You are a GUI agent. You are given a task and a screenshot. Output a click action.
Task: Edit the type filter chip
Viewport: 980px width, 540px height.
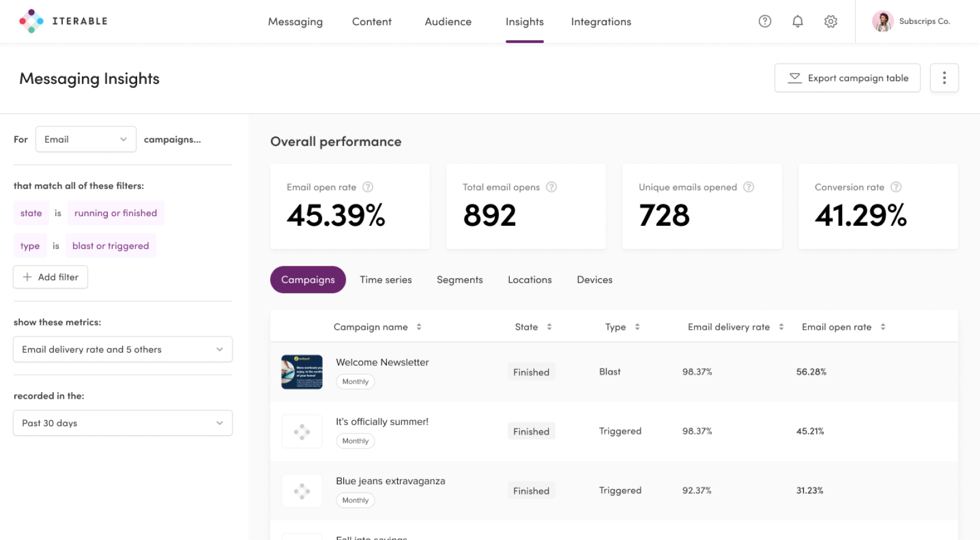coord(30,246)
